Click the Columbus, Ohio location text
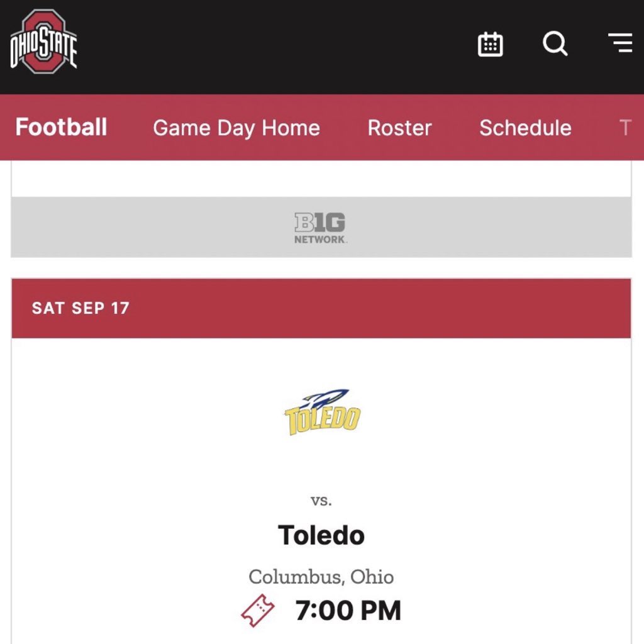This screenshot has height=644, width=644. pyautogui.click(x=321, y=577)
